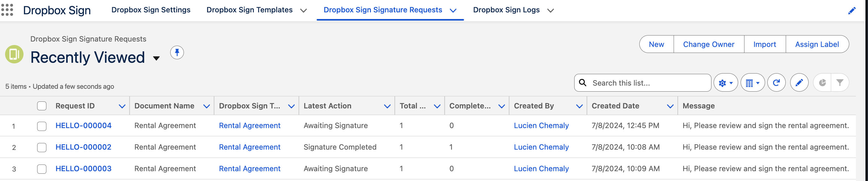Open request HELLO-000004 link
The image size is (868, 181).
click(84, 126)
